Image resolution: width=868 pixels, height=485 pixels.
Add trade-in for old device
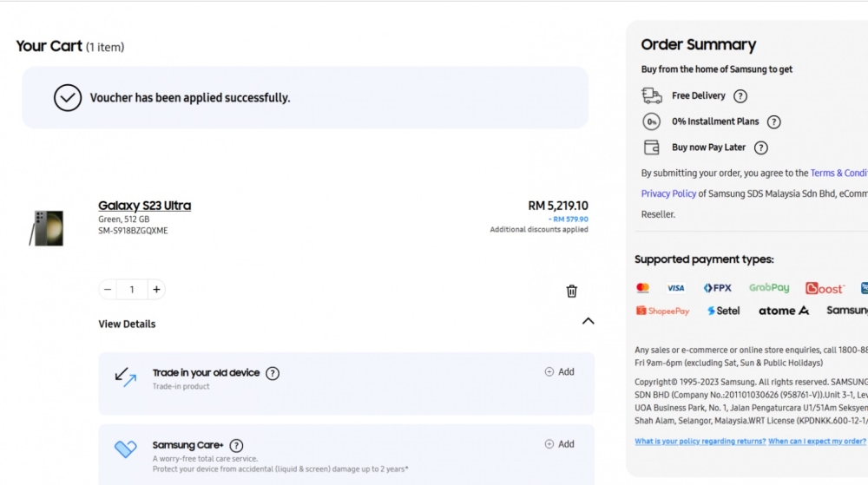[x=560, y=371]
